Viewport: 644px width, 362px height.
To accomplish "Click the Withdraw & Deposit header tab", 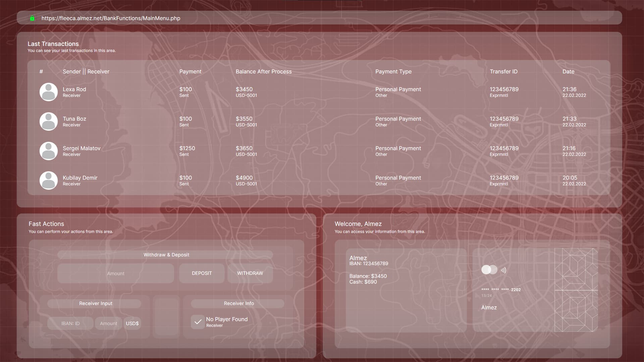I will pos(166,255).
